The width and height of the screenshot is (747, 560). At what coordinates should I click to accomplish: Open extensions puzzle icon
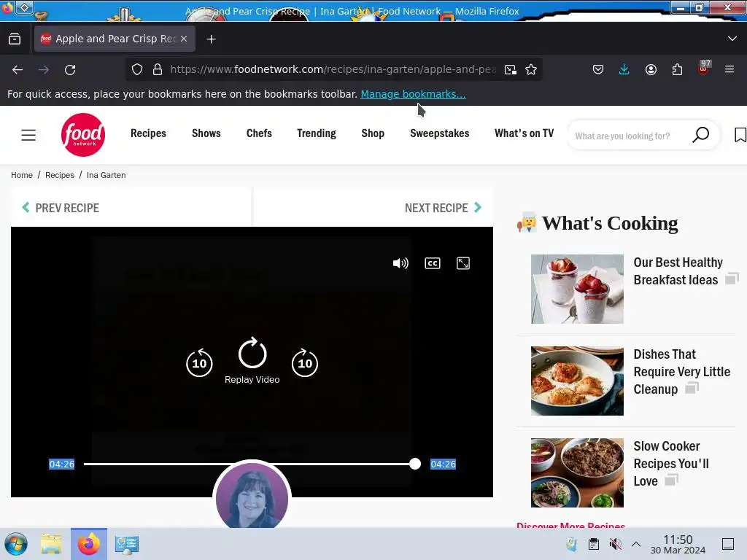(x=677, y=70)
